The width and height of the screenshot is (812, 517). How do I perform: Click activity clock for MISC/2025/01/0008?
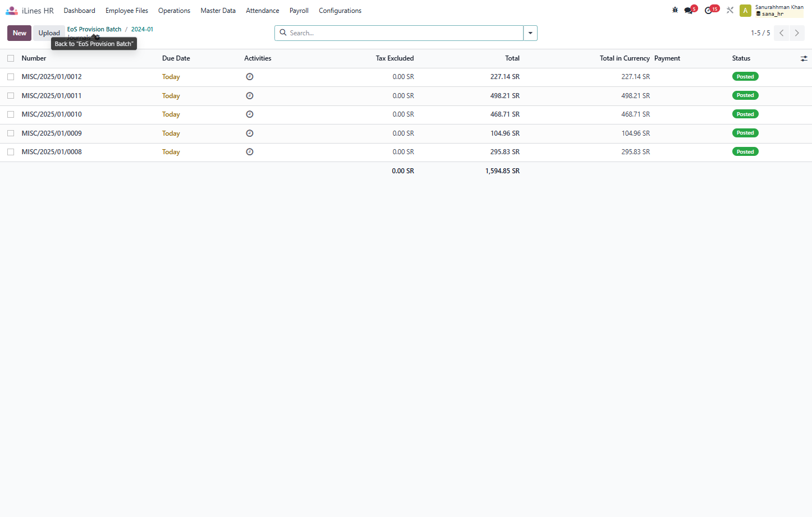(x=250, y=152)
